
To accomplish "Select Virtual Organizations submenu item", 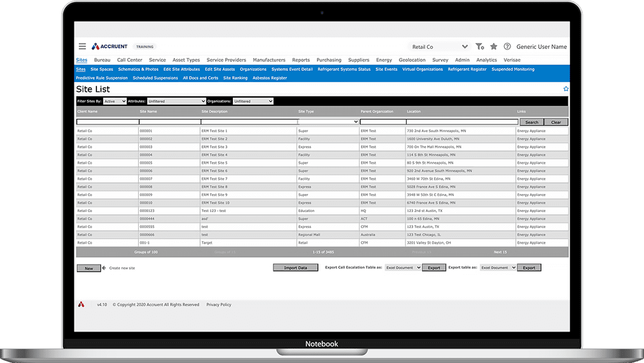I will (x=422, y=69).
